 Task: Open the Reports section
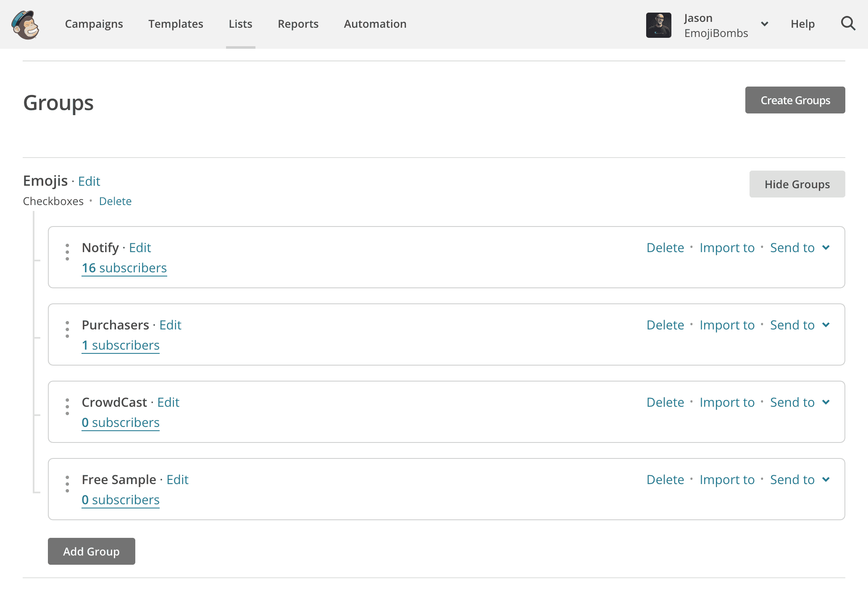(298, 24)
